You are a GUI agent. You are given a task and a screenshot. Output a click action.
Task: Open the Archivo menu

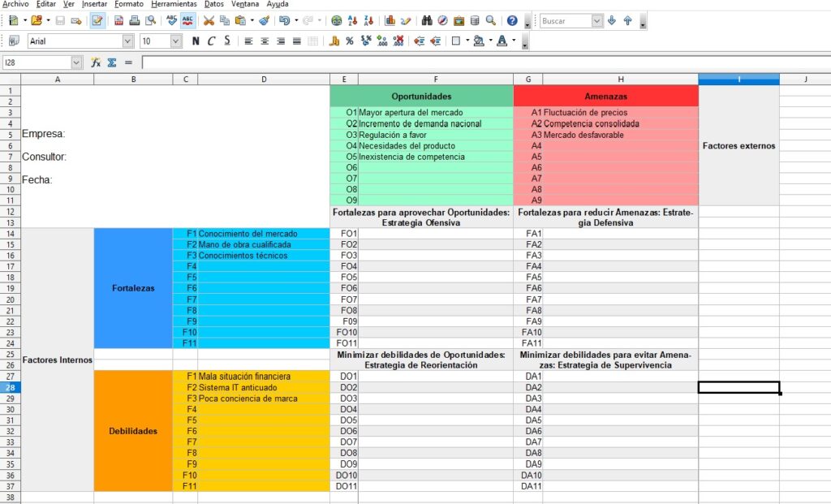[x=16, y=4]
